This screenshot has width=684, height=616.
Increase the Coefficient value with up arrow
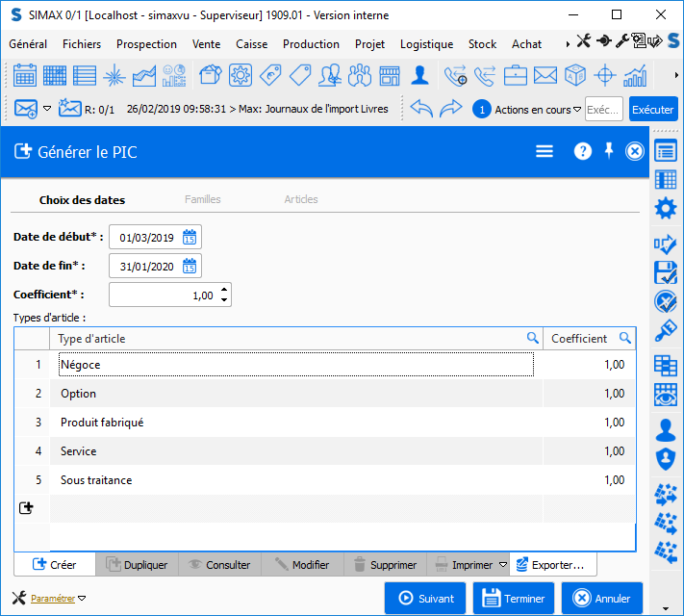(224, 290)
